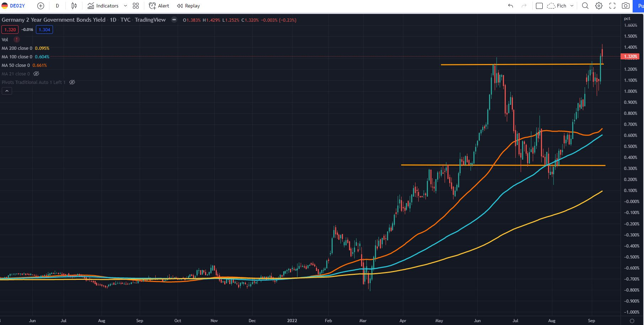Image resolution: width=644 pixels, height=325 pixels.
Task: Open indicator templates grid icon
Action: click(x=136, y=6)
